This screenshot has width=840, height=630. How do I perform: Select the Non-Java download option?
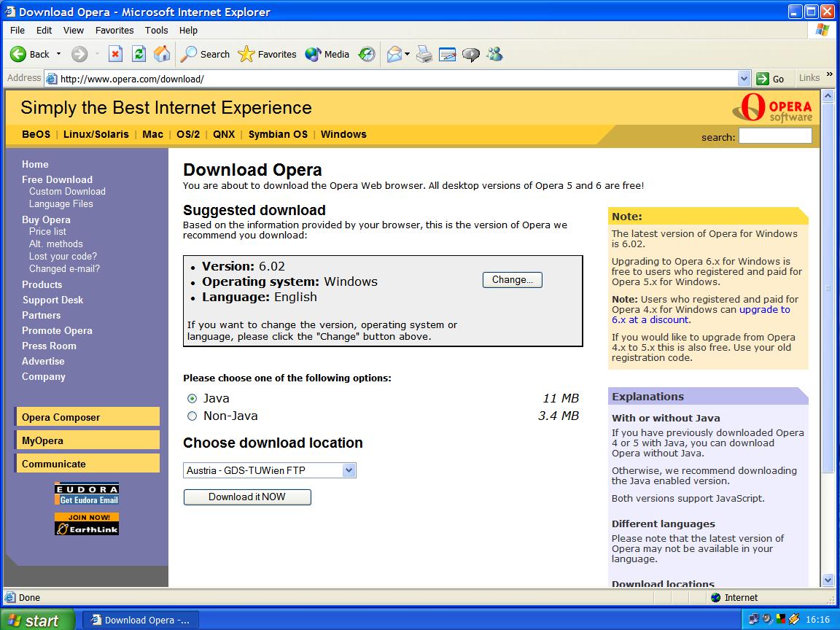[192, 416]
